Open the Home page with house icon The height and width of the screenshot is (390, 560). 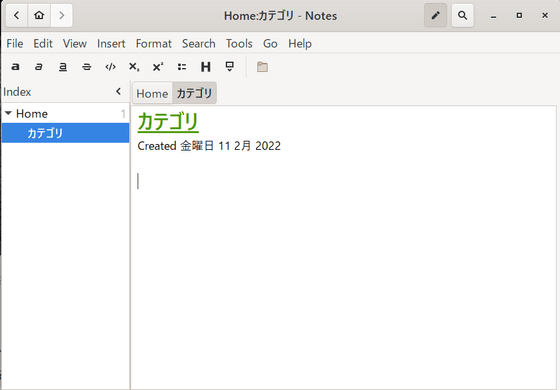coord(39,15)
